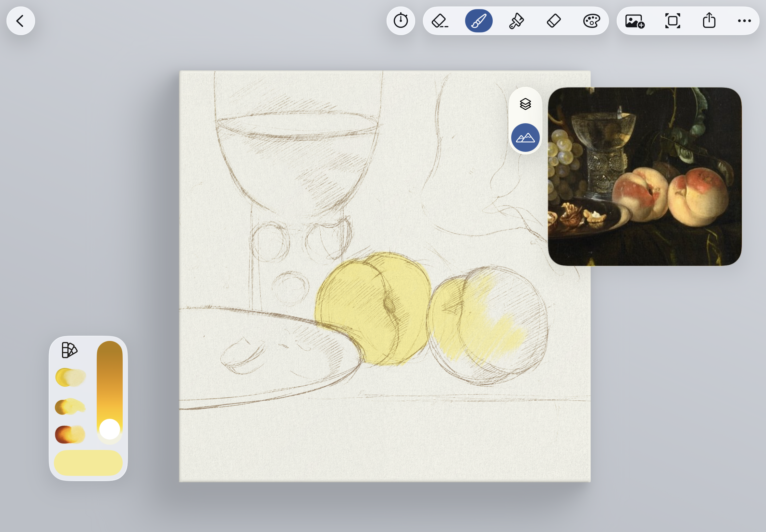The image size is (766, 532).
Task: Open the more options menu
Action: coord(744,21)
